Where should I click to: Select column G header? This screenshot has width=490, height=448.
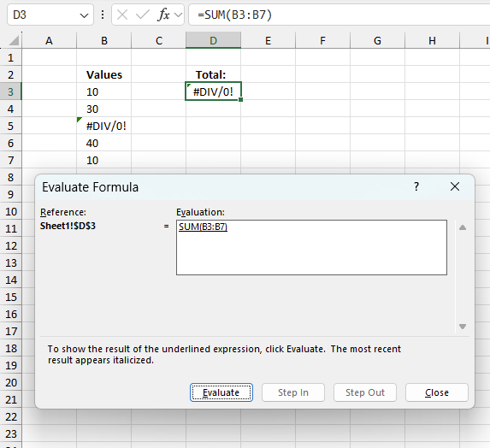point(377,41)
